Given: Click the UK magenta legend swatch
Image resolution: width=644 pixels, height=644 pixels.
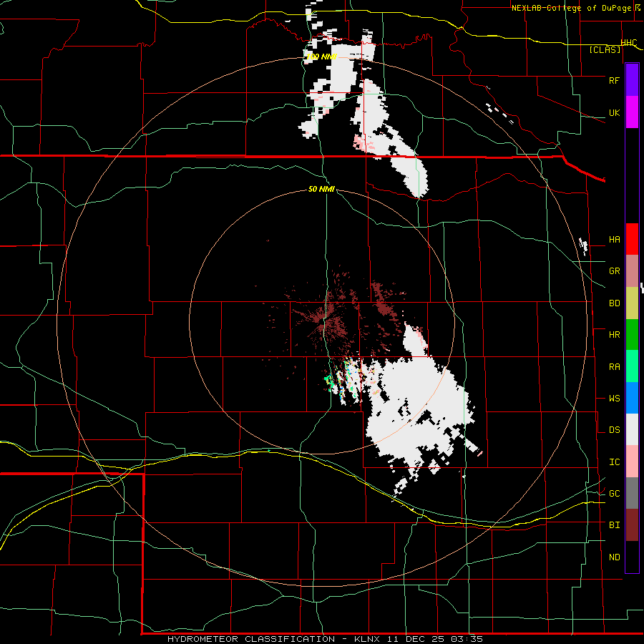Looking at the screenshot, I should 632,112.
